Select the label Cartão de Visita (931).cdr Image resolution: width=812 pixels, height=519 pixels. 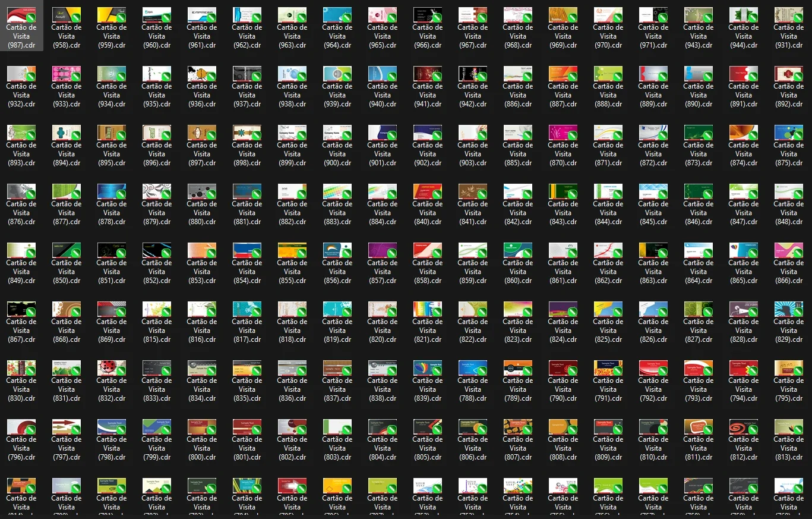tap(789, 36)
